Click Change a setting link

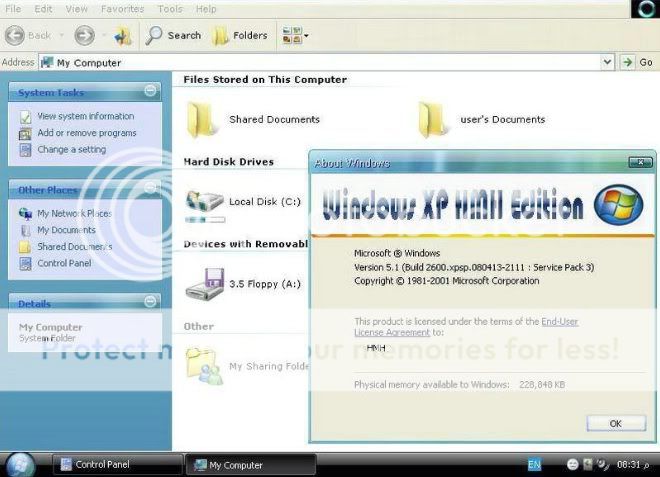tap(72, 149)
